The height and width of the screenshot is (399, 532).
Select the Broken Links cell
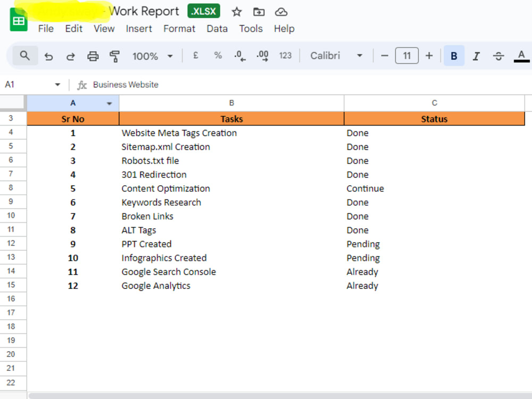click(x=231, y=217)
